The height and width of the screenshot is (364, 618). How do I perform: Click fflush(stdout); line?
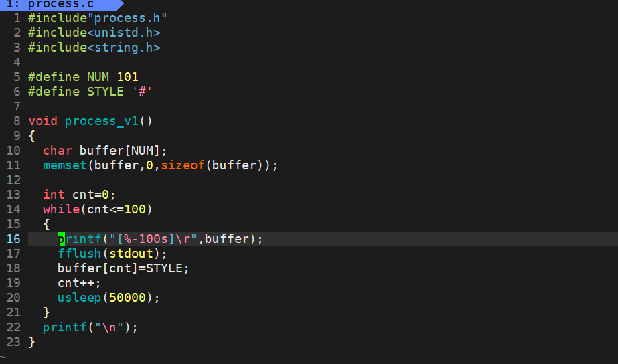[112, 254]
